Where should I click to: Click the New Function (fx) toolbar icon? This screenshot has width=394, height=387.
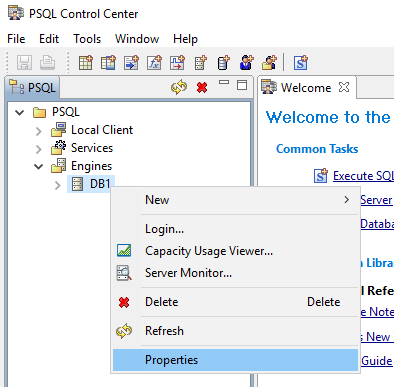click(154, 62)
